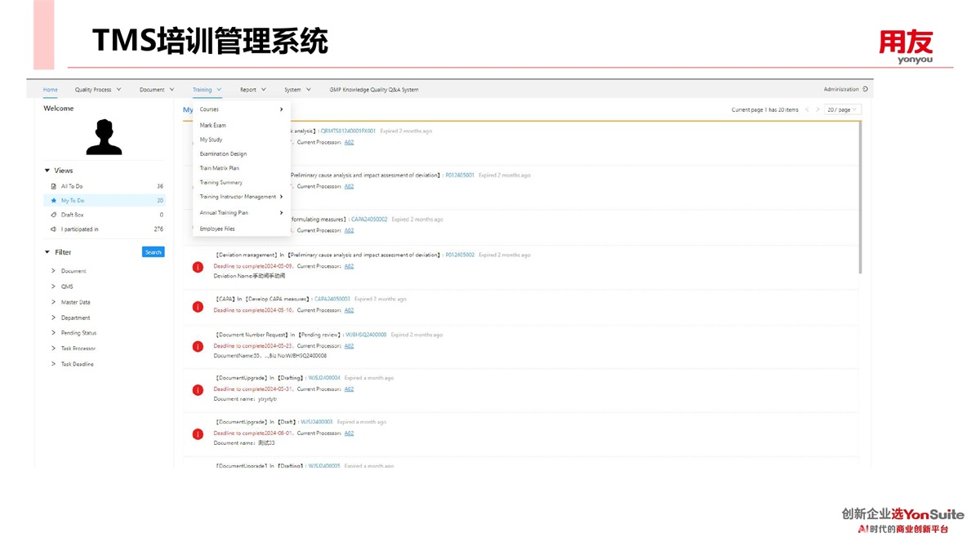Click the Draft Box icon in Views
The width and height of the screenshot is (980, 551).
54,215
